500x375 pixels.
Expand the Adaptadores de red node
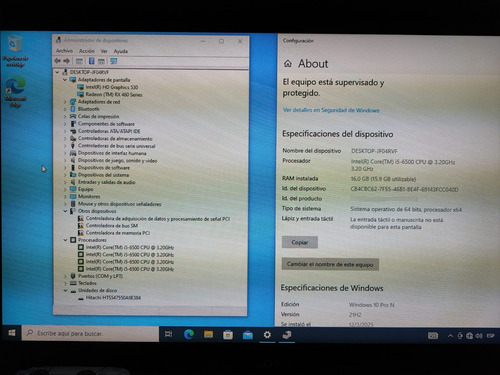tap(65, 102)
